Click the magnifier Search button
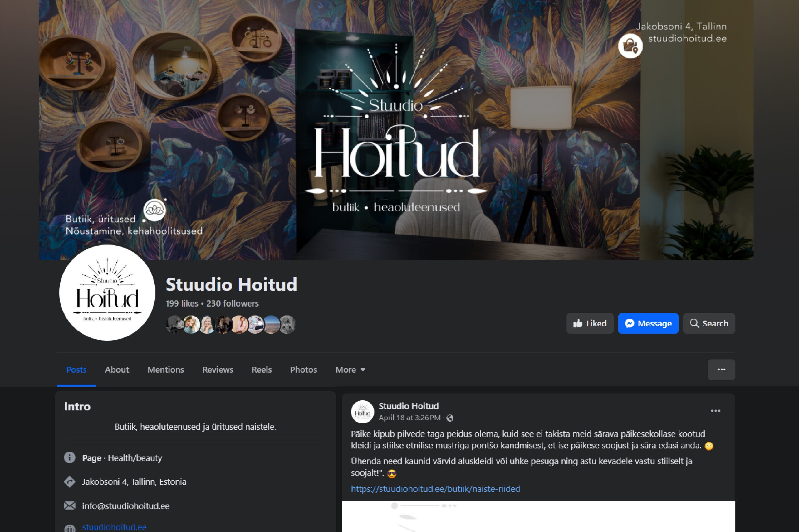The width and height of the screenshot is (799, 532). [709, 323]
